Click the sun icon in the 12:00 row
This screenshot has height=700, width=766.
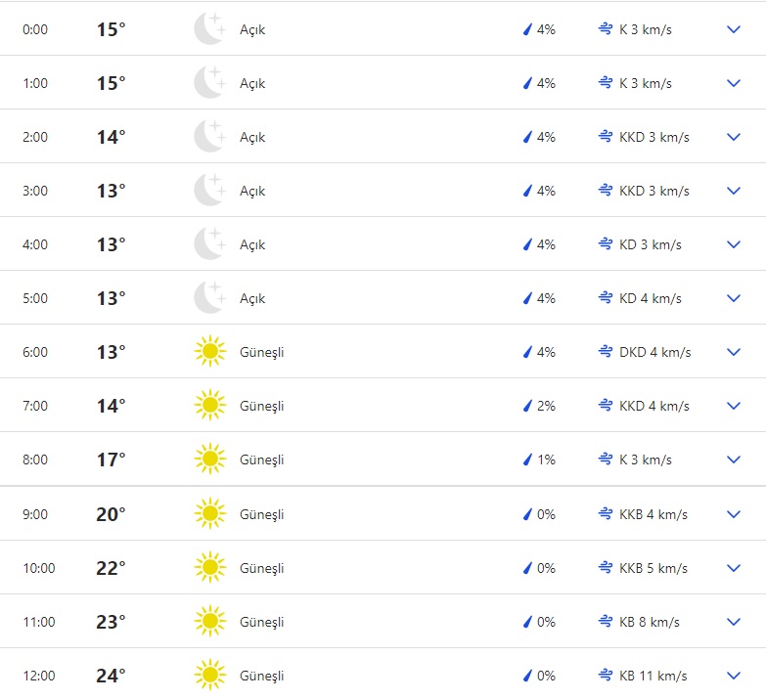(209, 676)
